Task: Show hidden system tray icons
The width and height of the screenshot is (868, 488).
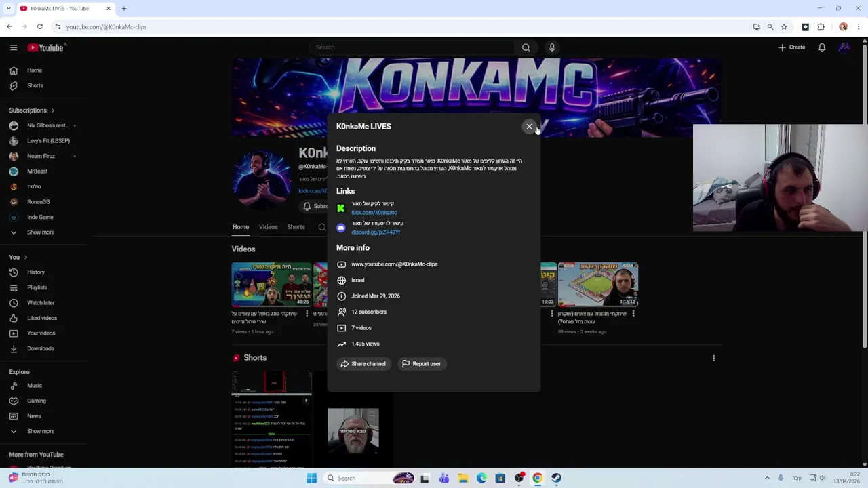Action: [x=767, y=479]
